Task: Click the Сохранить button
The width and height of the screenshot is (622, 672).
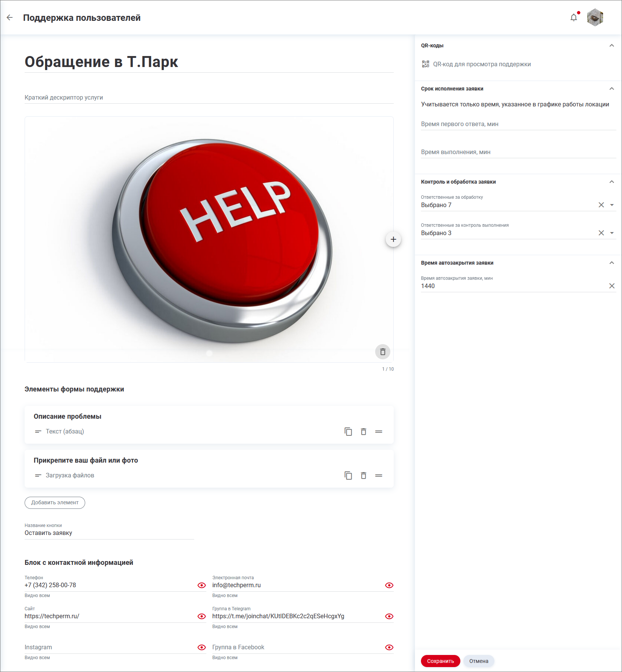Action: point(440,661)
